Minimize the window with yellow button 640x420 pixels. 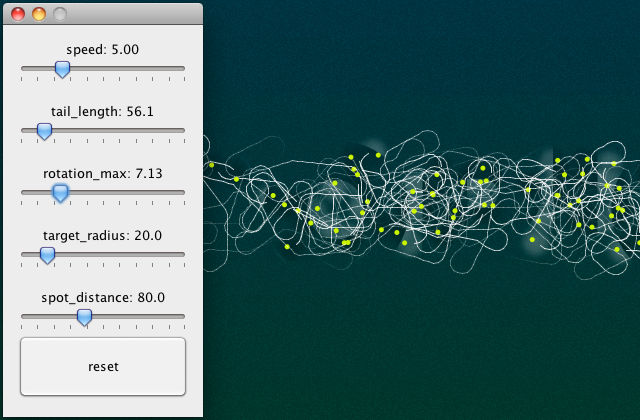(x=39, y=14)
